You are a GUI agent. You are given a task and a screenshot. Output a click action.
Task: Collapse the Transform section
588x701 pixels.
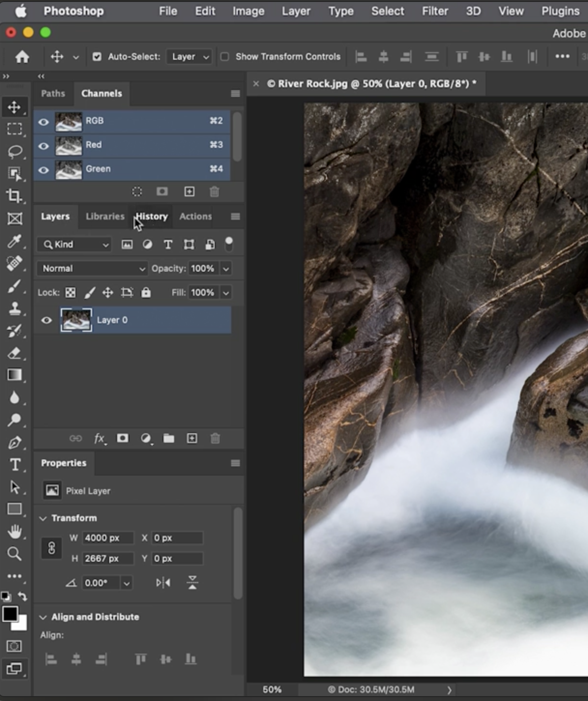[43, 518]
